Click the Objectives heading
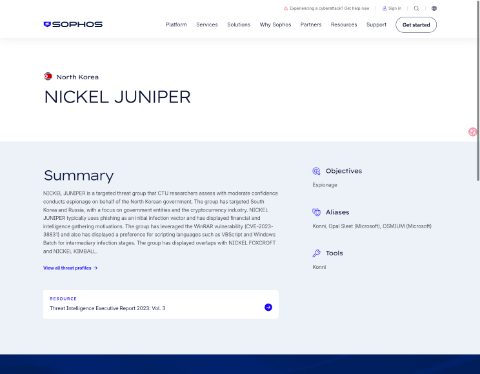The width and height of the screenshot is (480, 374). point(344,171)
